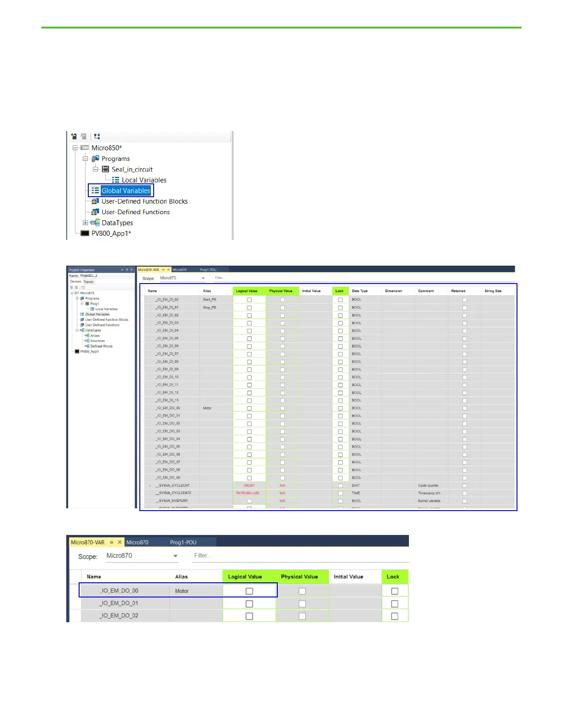
Task: Click the Prog1 ladder icon in Micro870 tree
Action: point(87,303)
